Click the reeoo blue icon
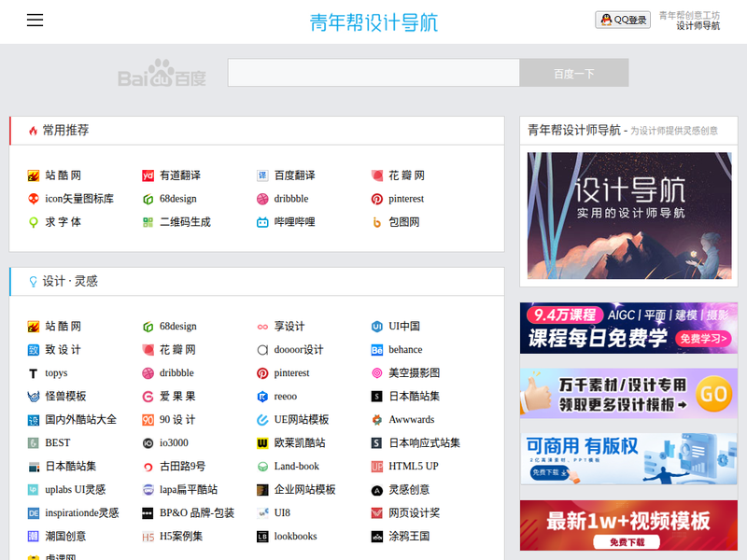The width and height of the screenshot is (747, 560). coord(262,397)
